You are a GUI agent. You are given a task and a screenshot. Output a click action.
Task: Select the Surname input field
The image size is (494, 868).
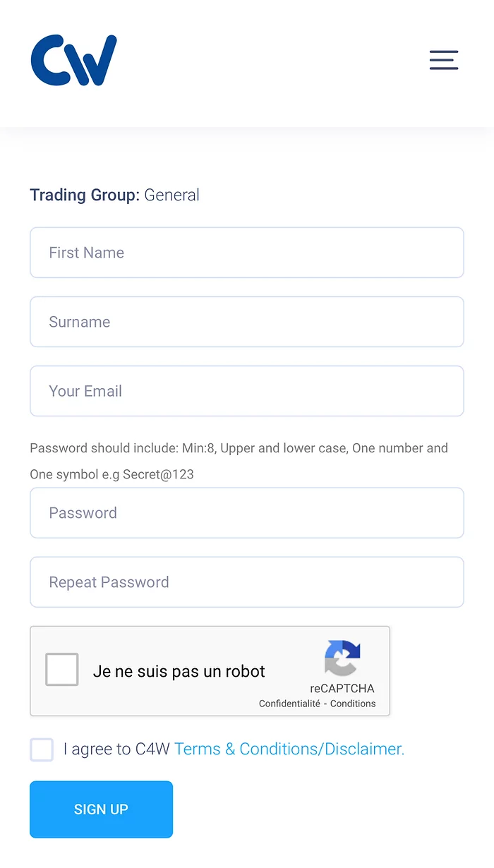click(247, 322)
